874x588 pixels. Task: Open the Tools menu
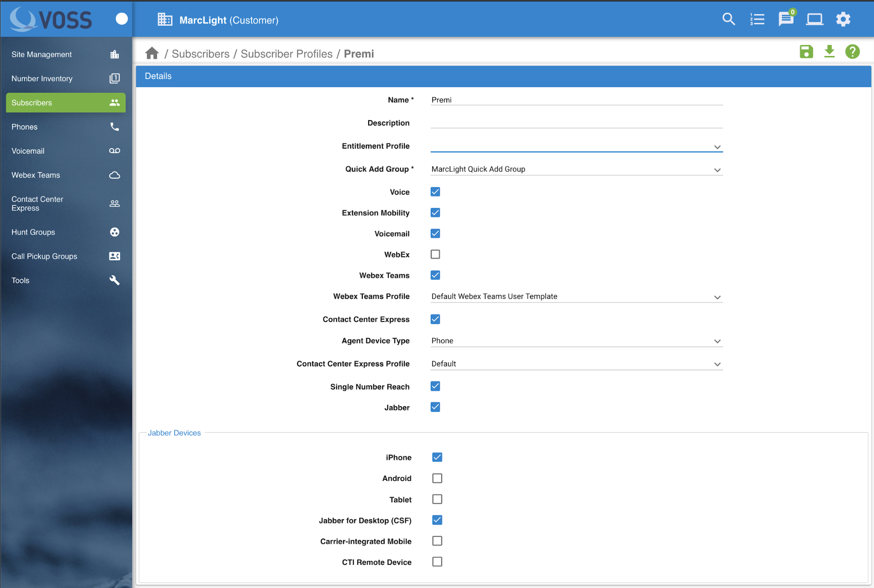click(x=66, y=280)
